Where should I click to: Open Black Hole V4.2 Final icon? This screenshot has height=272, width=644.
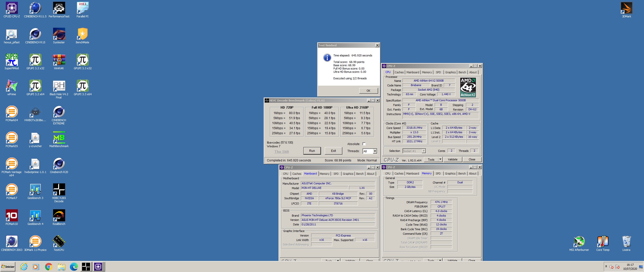(59, 89)
